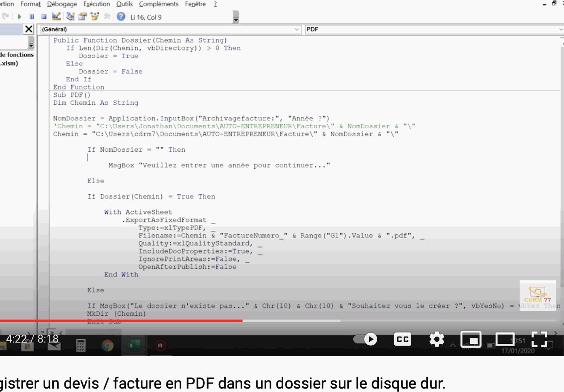Seek the video using the red progress bar
564x392 pixels.
click(x=121, y=320)
